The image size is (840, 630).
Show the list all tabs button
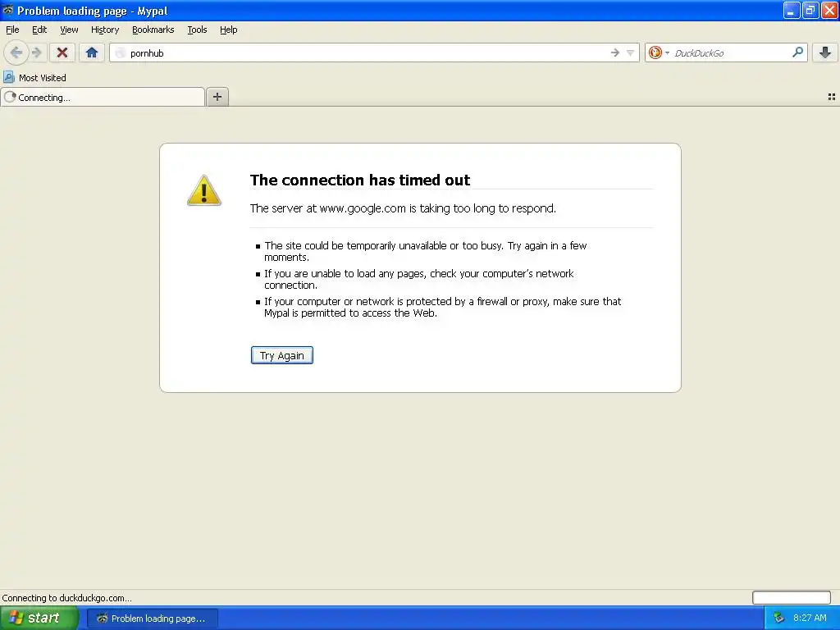tap(832, 97)
